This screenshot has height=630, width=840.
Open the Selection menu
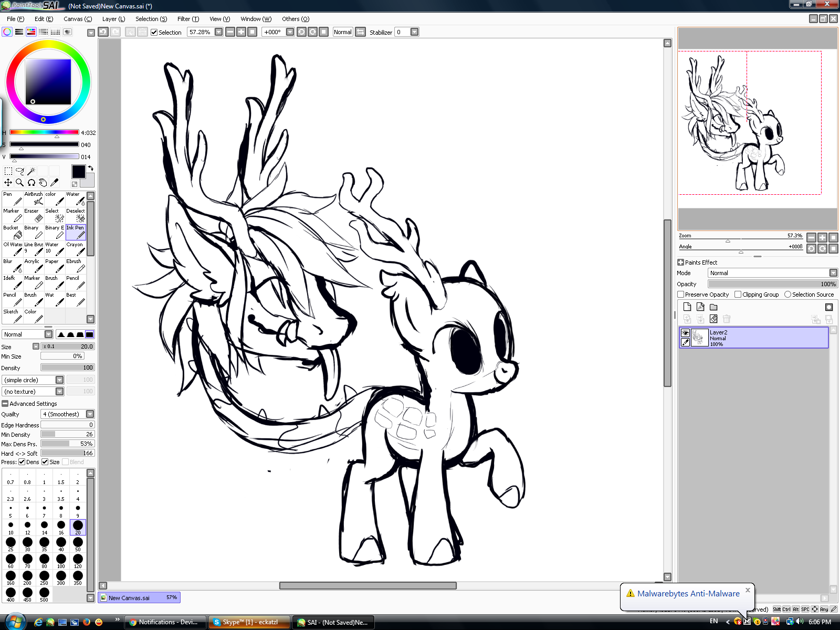point(151,19)
